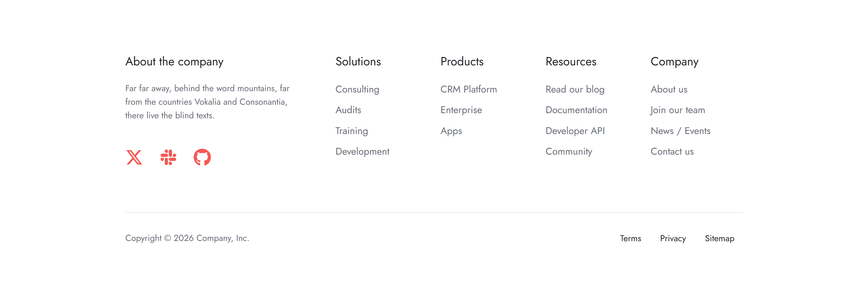Click the GitHub social icon
Image resolution: width=868 pixels, height=299 pixels.
tap(202, 157)
